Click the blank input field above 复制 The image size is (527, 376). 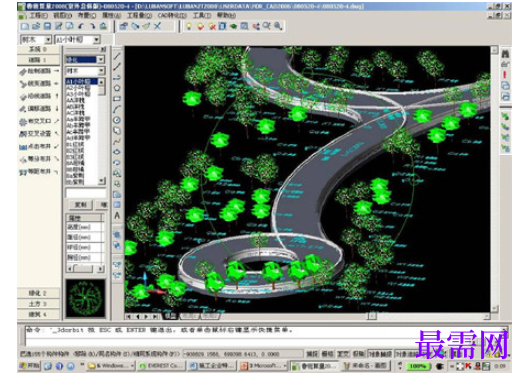(85, 193)
